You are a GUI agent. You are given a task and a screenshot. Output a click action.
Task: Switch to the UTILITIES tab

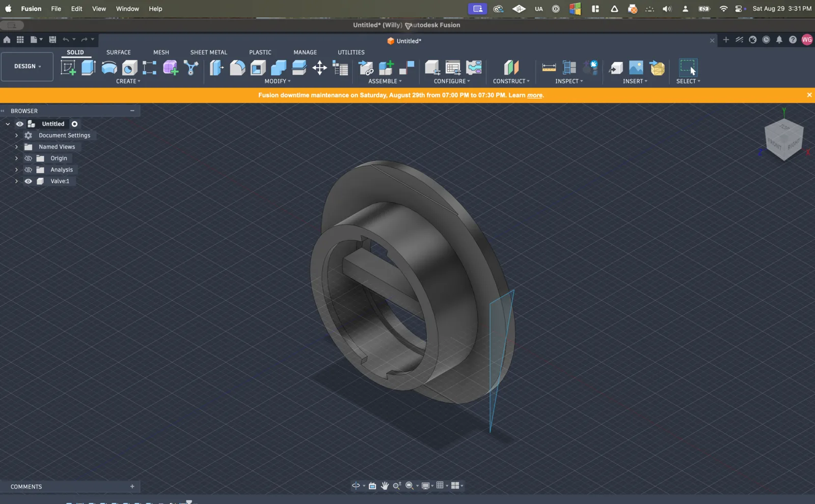pos(351,52)
